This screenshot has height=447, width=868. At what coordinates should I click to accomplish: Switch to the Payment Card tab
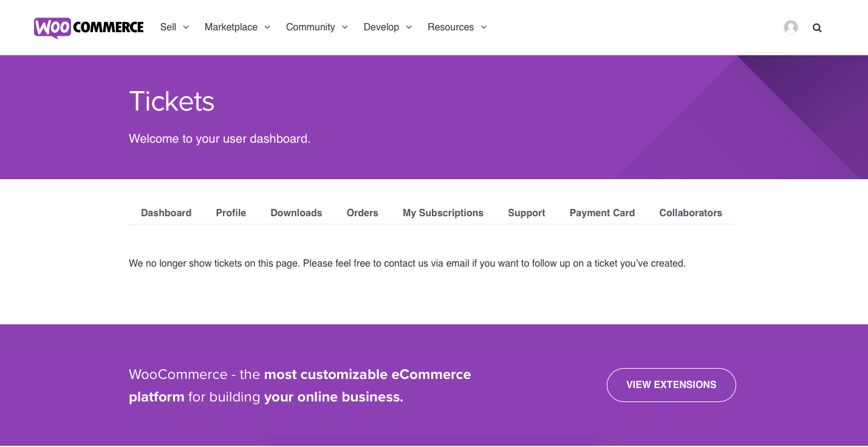pos(602,213)
